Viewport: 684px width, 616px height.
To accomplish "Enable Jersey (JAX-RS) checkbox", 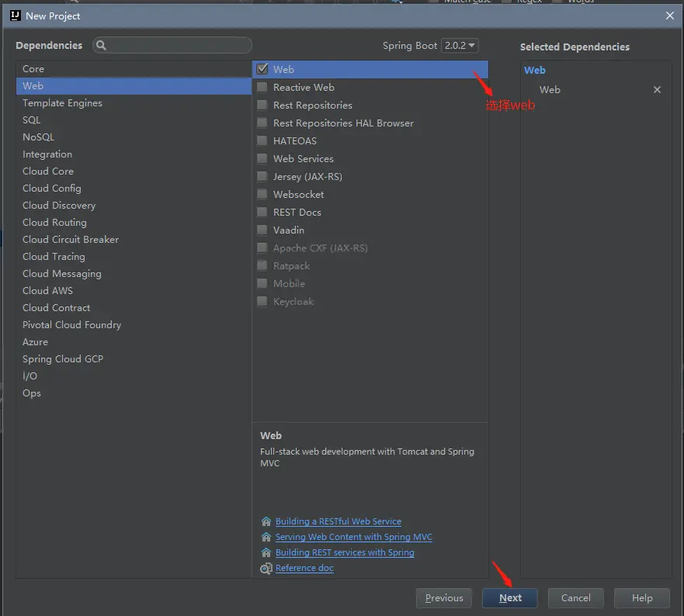I will pyautogui.click(x=262, y=176).
